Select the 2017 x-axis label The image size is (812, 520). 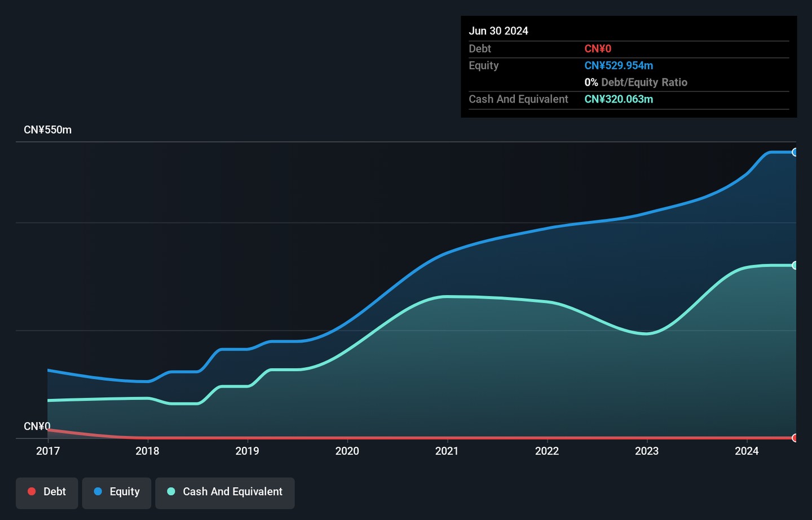pos(48,451)
